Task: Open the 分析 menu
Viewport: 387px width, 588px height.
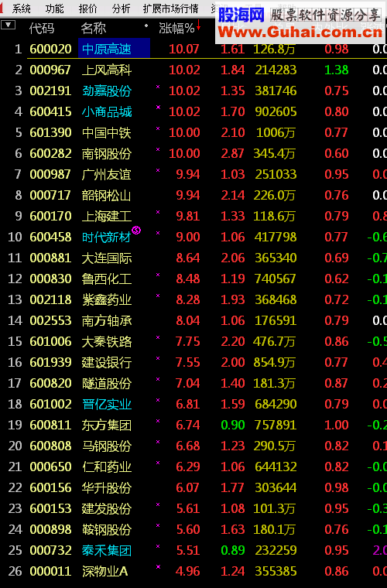Action: [121, 9]
